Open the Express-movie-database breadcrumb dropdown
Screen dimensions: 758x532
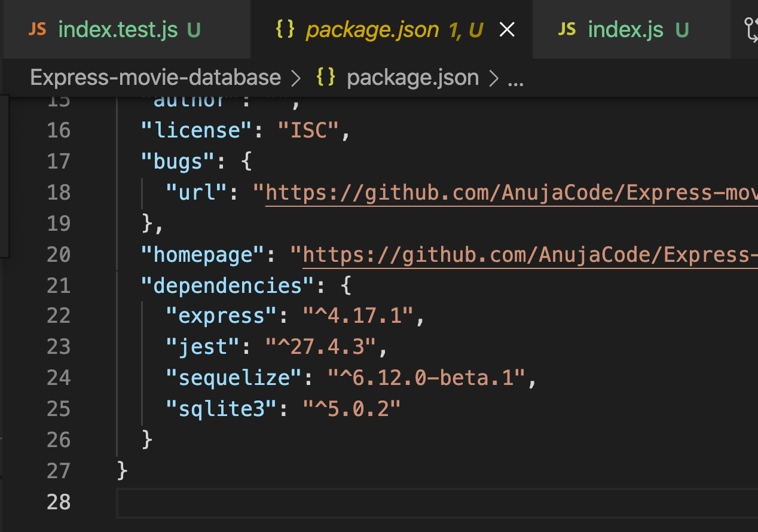pos(157,77)
